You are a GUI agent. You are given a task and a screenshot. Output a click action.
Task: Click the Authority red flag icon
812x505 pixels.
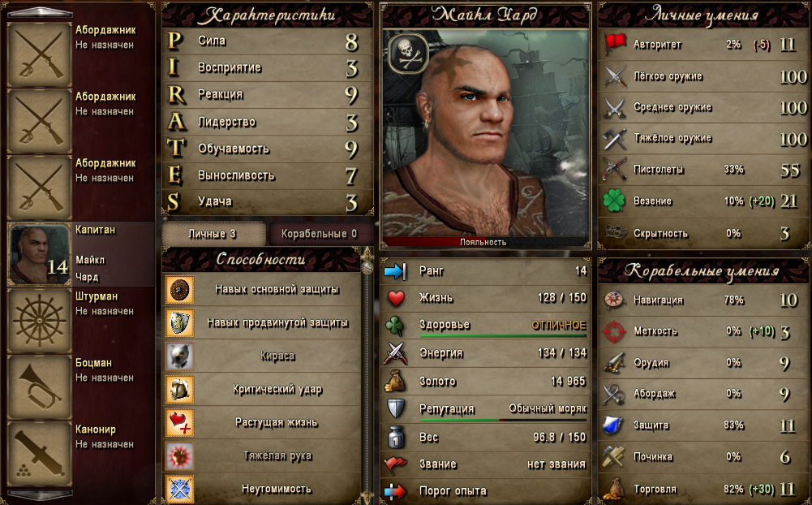pyautogui.click(x=615, y=44)
